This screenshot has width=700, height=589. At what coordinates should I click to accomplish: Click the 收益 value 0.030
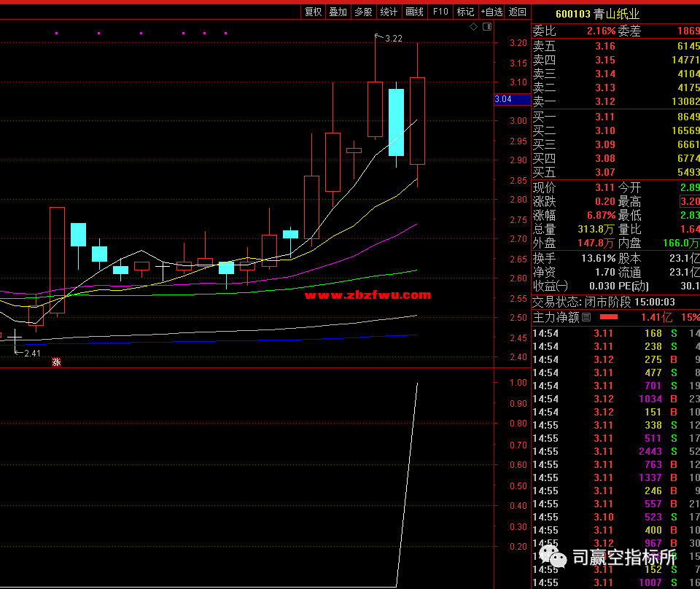602,286
